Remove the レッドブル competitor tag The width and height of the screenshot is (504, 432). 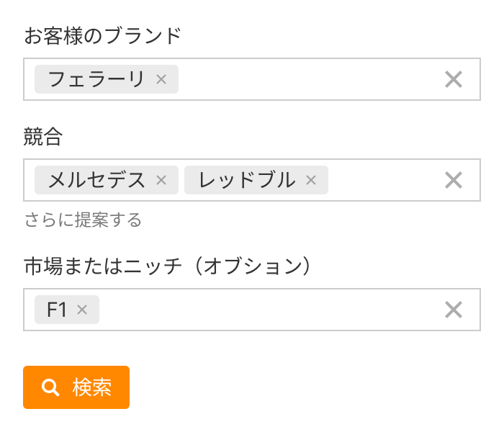pyautogui.click(x=311, y=180)
